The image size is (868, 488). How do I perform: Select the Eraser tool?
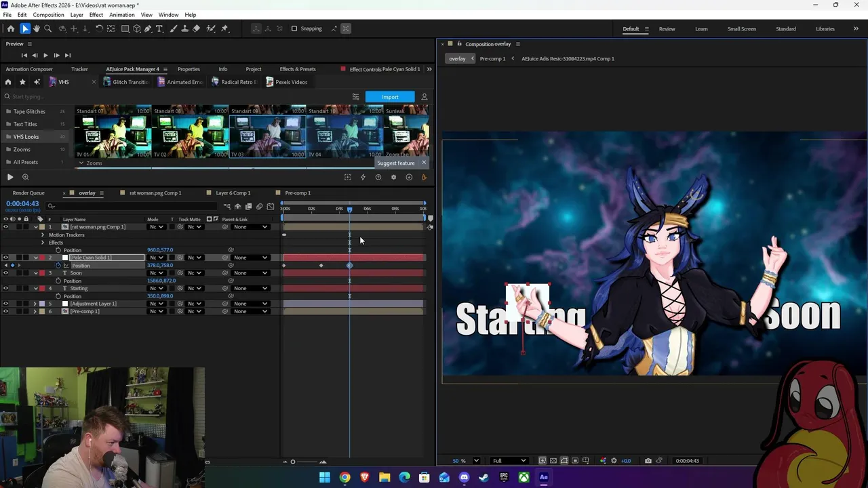tap(197, 28)
